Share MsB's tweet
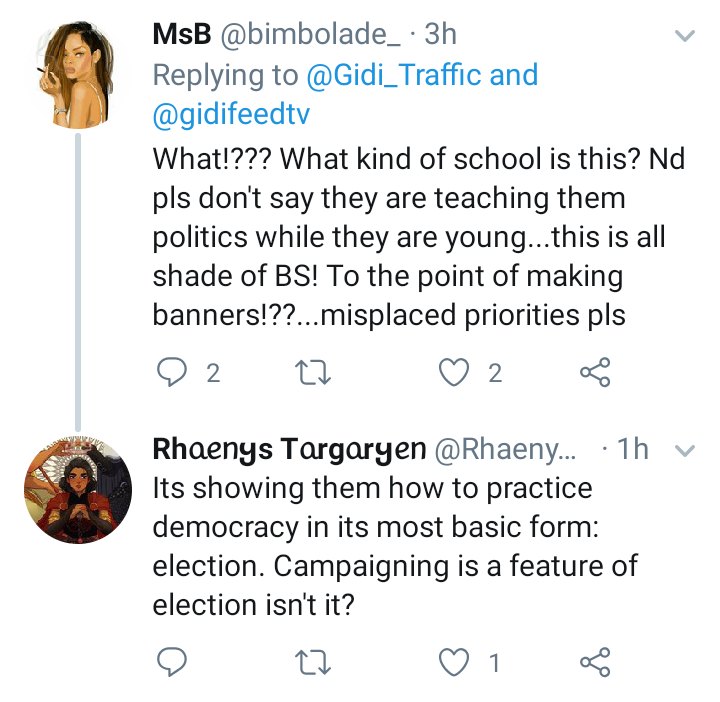This screenshot has width=720, height=702. [595, 374]
